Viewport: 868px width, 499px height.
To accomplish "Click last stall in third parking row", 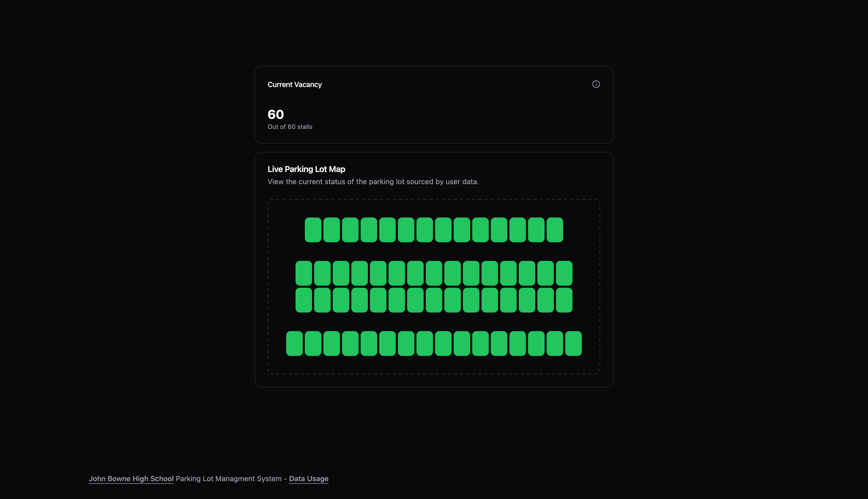I will [564, 300].
